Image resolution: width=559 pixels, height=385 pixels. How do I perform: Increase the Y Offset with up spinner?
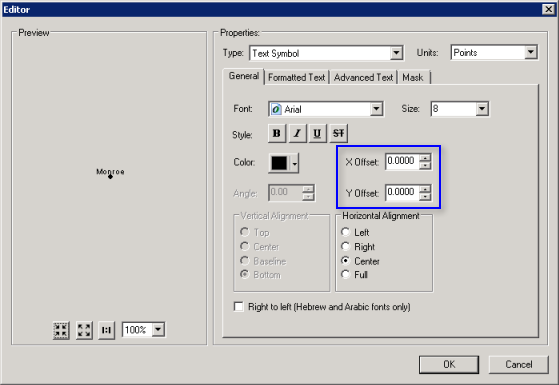tap(425, 189)
